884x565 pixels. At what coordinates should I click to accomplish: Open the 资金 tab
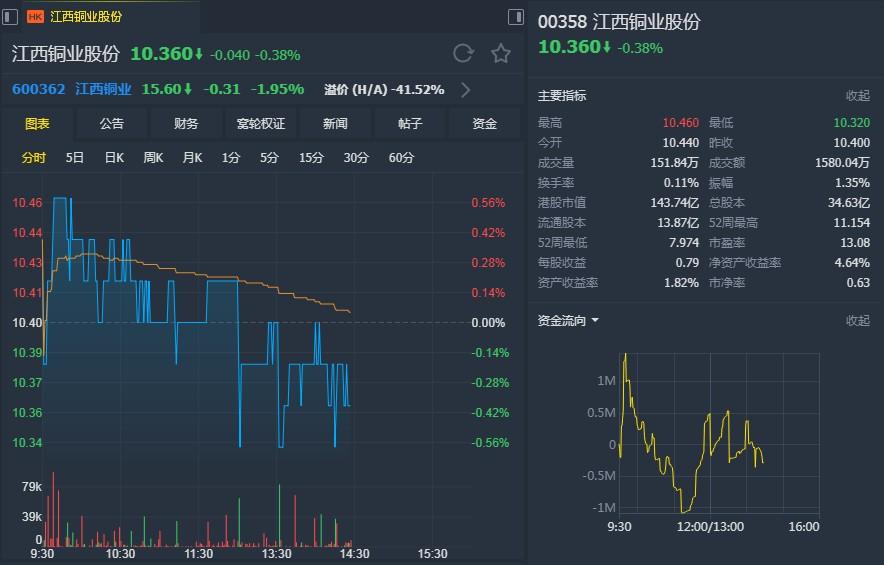(485, 124)
